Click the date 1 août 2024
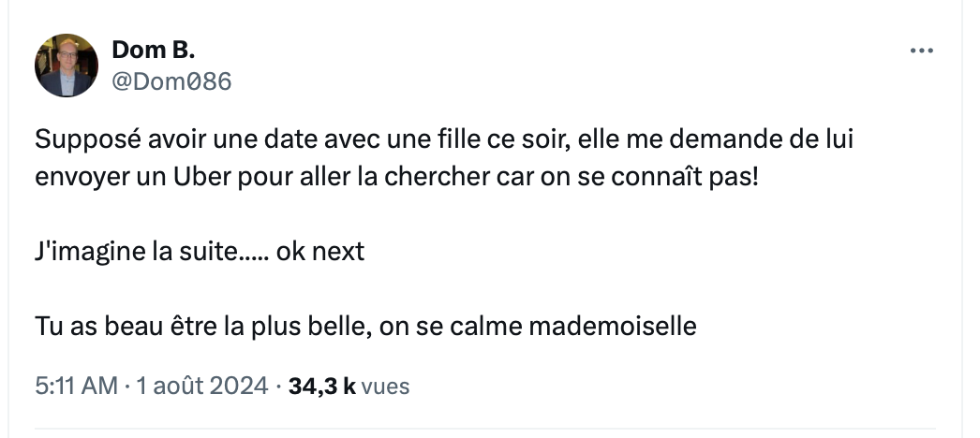 [x=202, y=386]
